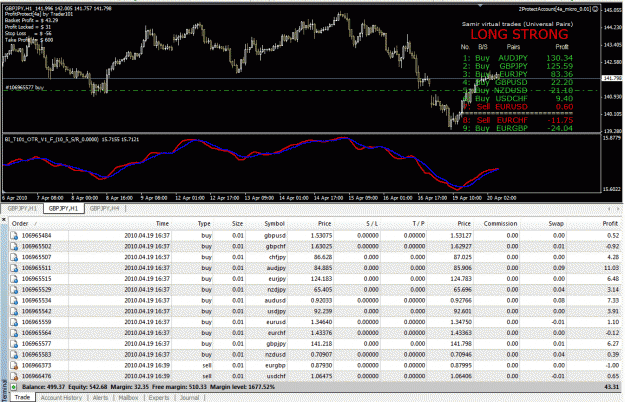Image resolution: width=625 pixels, height=402 pixels.
Task: Click the total profit value 43.31
Action: click(x=611, y=387)
